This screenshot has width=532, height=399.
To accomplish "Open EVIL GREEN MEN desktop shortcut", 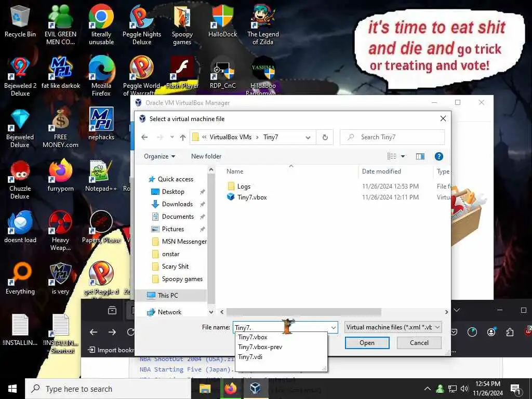I will click(x=60, y=24).
